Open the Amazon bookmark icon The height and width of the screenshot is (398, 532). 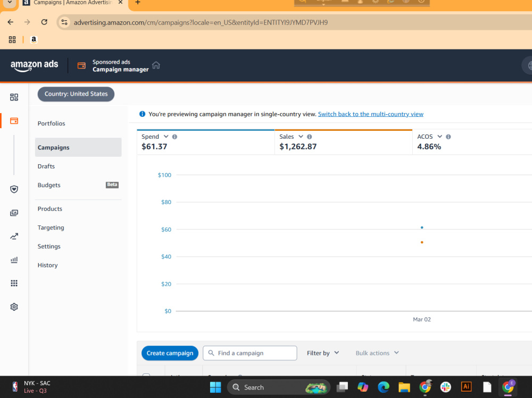pos(34,40)
